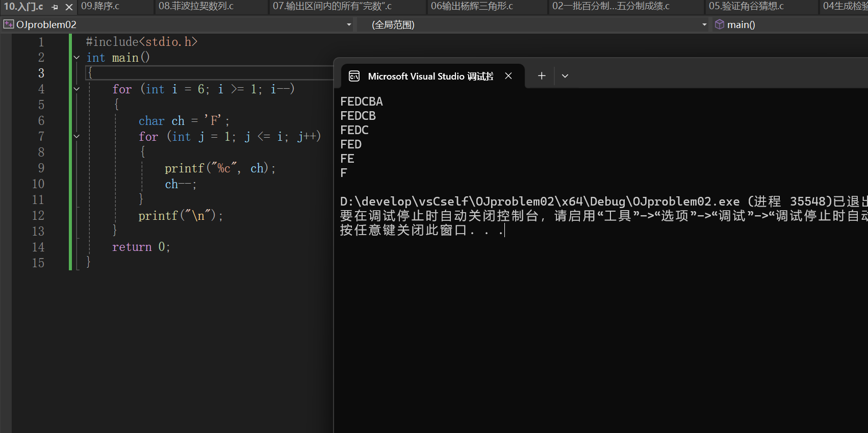Collapse the outer for loop at line 4
The height and width of the screenshot is (433, 868).
coord(76,89)
